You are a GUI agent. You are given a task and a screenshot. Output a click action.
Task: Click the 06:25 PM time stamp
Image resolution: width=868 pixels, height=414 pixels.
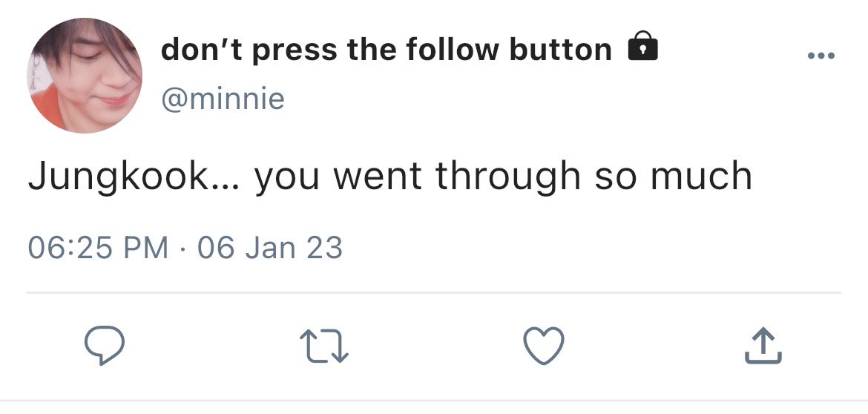[x=97, y=247]
